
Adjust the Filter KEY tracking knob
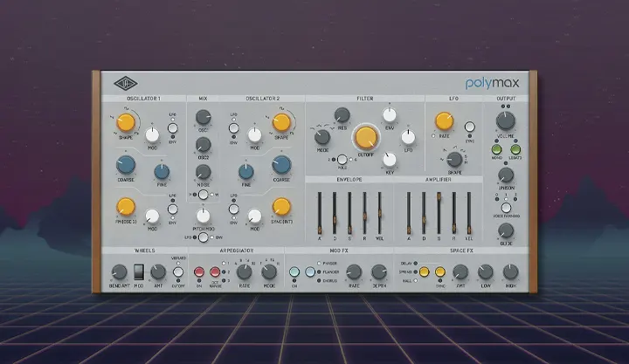pos(389,160)
